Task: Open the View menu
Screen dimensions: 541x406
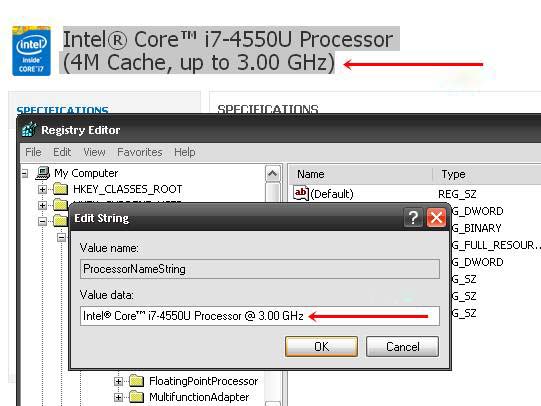Action: [94, 152]
